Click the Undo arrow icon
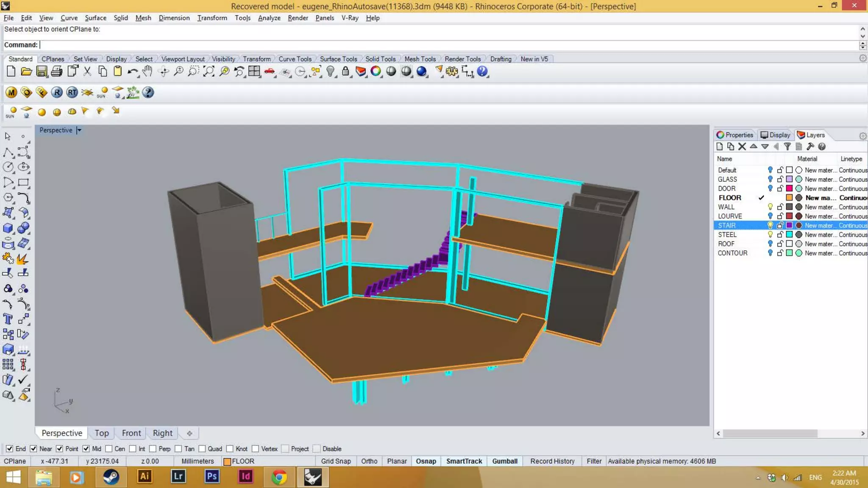868x488 pixels. coord(132,72)
